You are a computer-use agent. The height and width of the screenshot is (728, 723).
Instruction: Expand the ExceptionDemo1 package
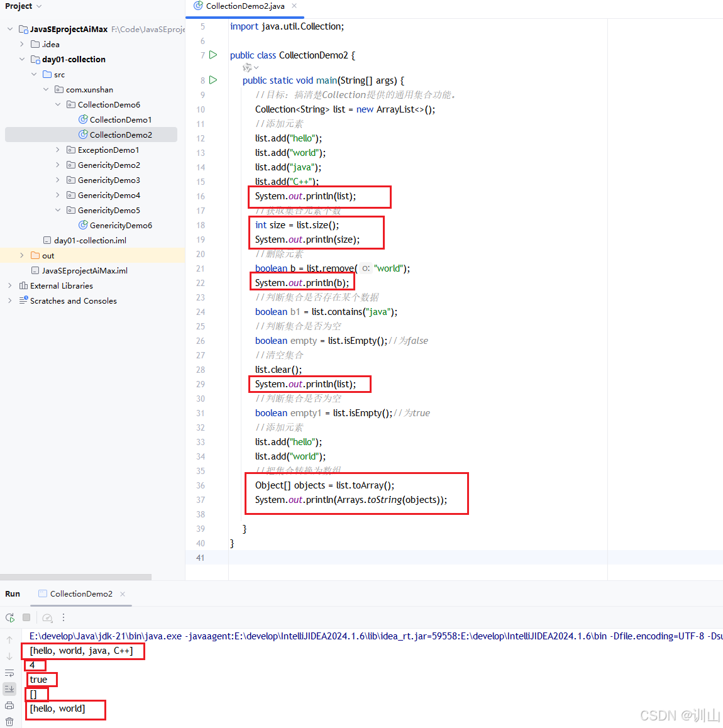tap(58, 150)
